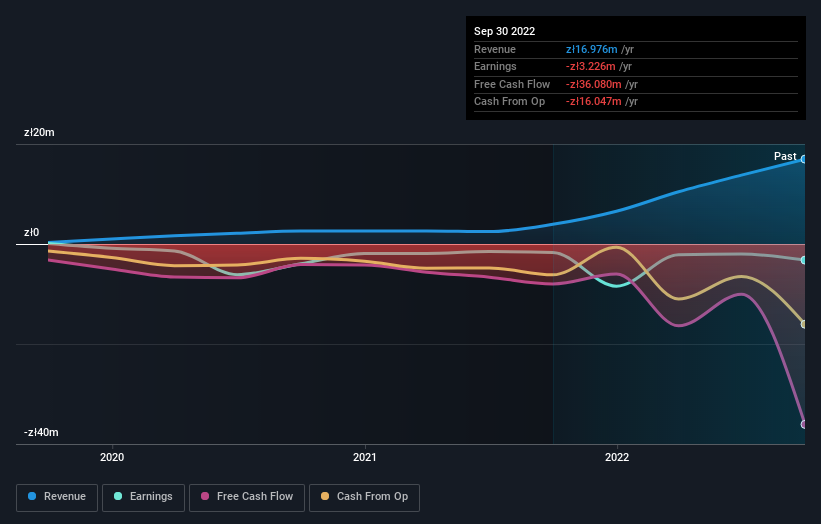Click the 2021 axis label

click(364, 457)
